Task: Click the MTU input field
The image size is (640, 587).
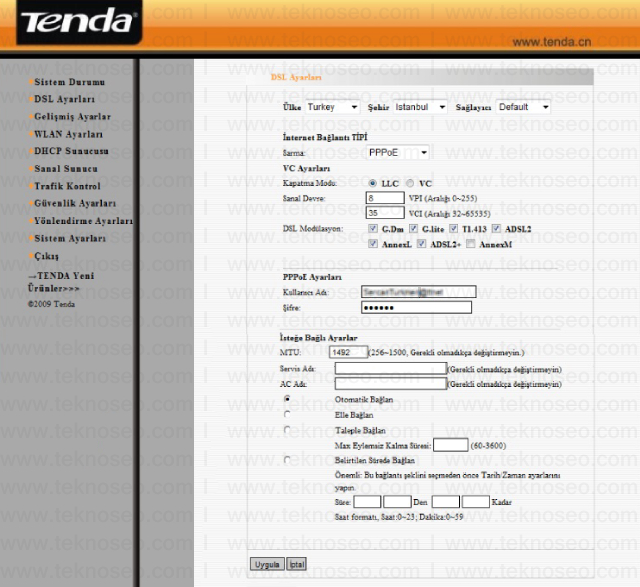Action: 348,352
